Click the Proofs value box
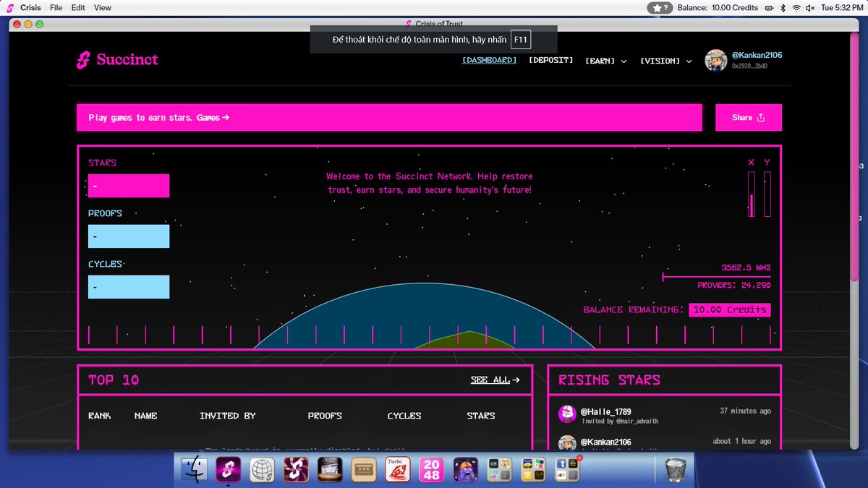The image size is (868, 488). [129, 236]
